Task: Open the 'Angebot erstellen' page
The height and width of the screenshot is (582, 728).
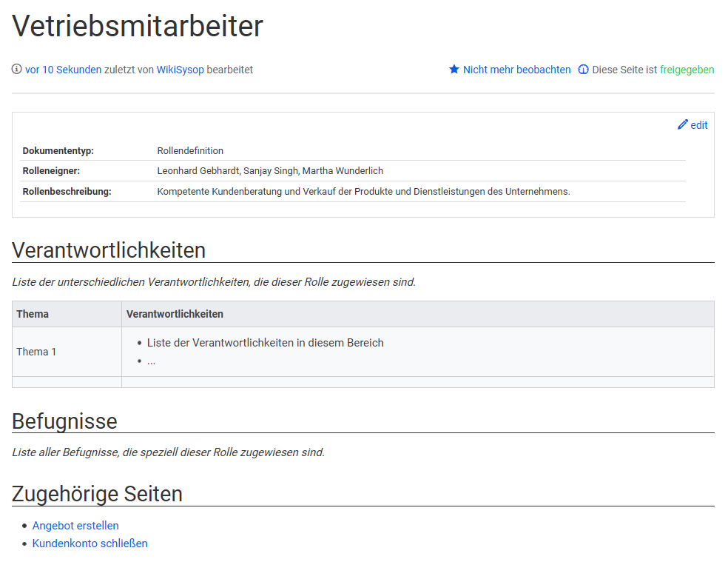Action: point(75,526)
